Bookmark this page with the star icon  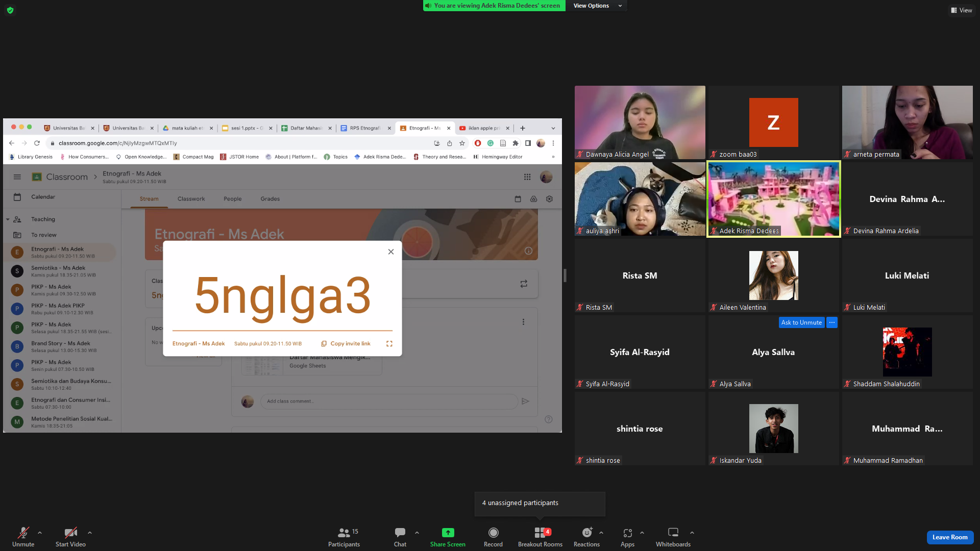462,143
